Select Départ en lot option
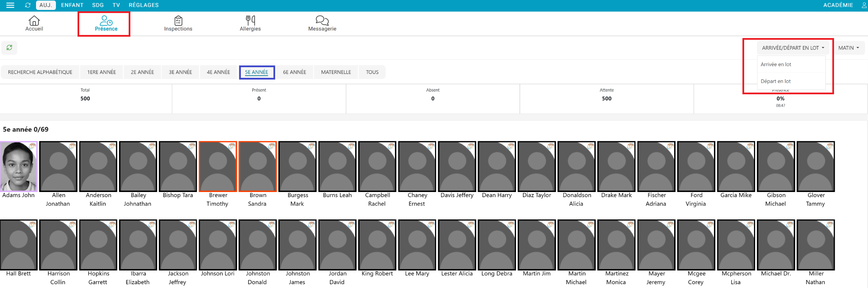 pyautogui.click(x=775, y=81)
